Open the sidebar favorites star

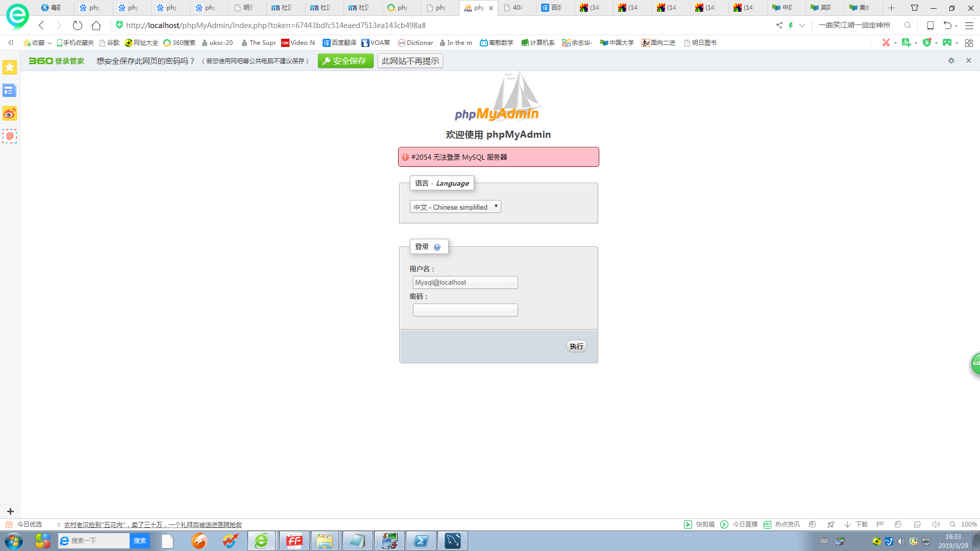[10, 67]
